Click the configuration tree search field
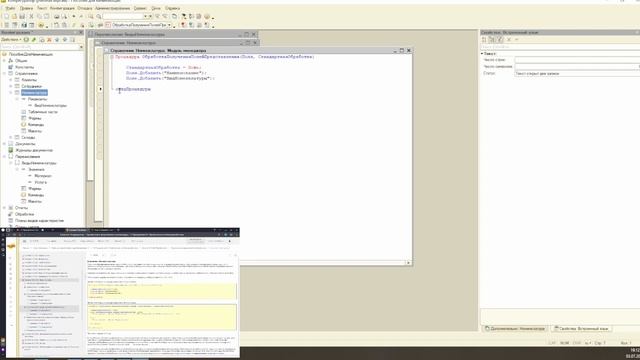This screenshot has width=640, height=360. tap(40, 47)
